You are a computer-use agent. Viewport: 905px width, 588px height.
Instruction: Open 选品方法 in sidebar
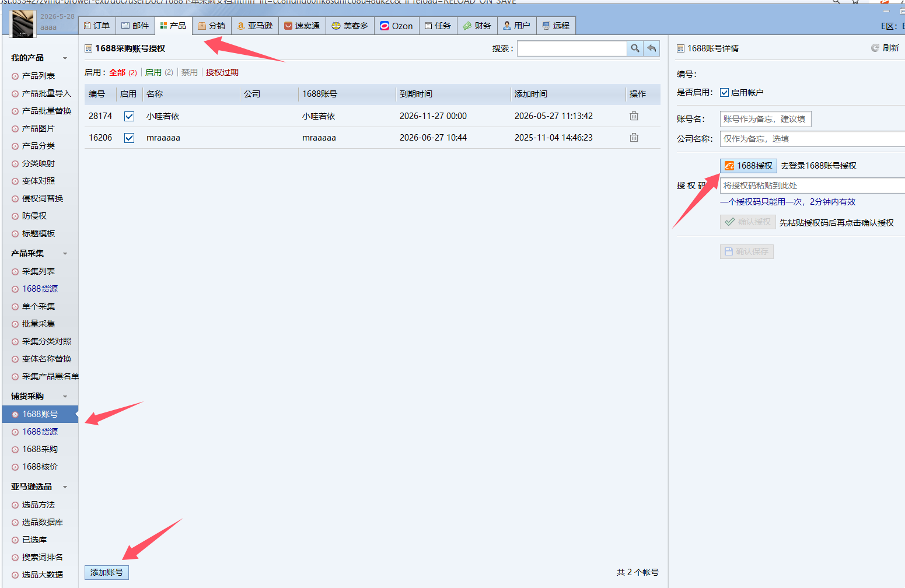(39, 505)
